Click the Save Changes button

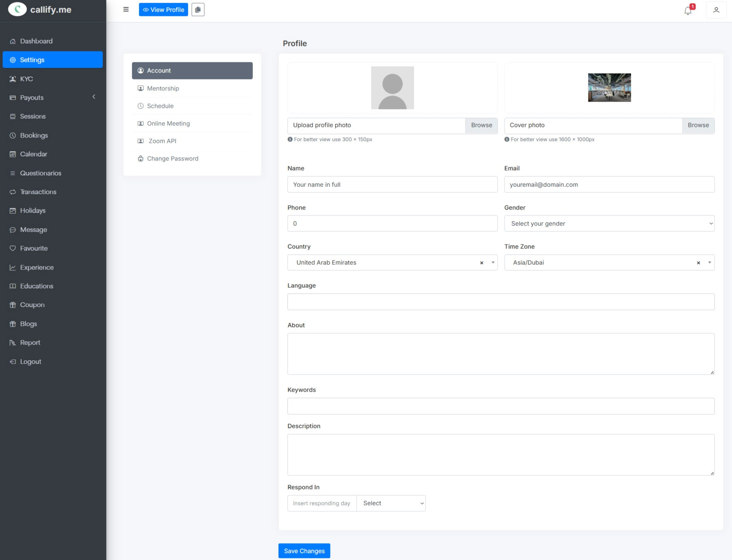[x=304, y=551]
